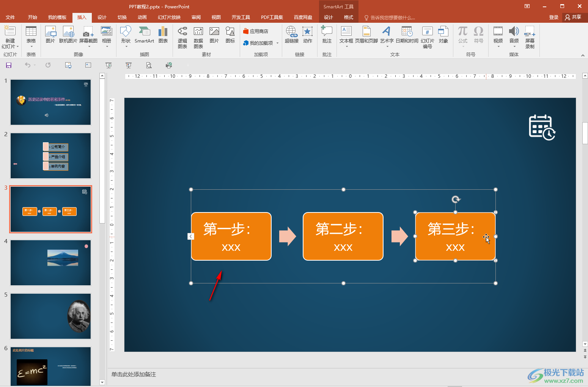This screenshot has height=387, width=588.
Task: Open Data Chart (数据图表) materials
Action: click(198, 37)
